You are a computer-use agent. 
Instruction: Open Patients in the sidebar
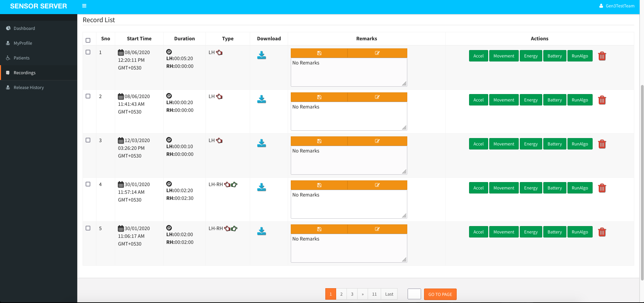point(21,58)
